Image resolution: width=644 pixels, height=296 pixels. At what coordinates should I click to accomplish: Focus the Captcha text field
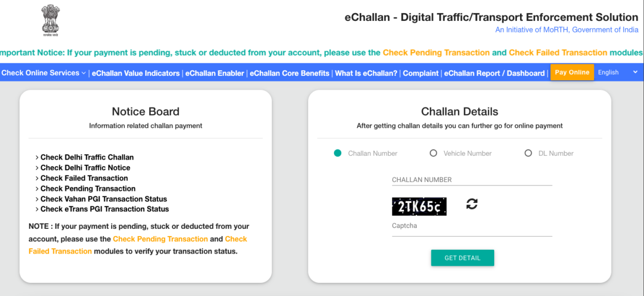(472, 226)
